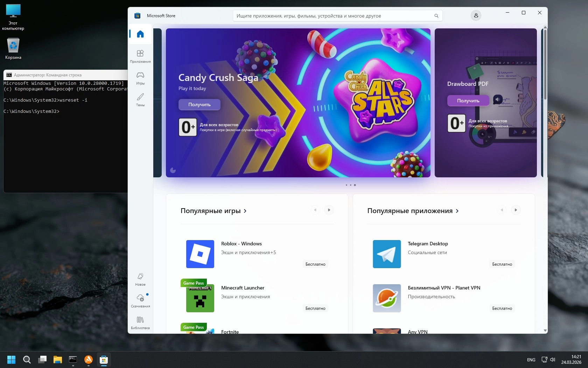Open the Популярные приложения list
This screenshot has height=368, width=588.
(413, 211)
